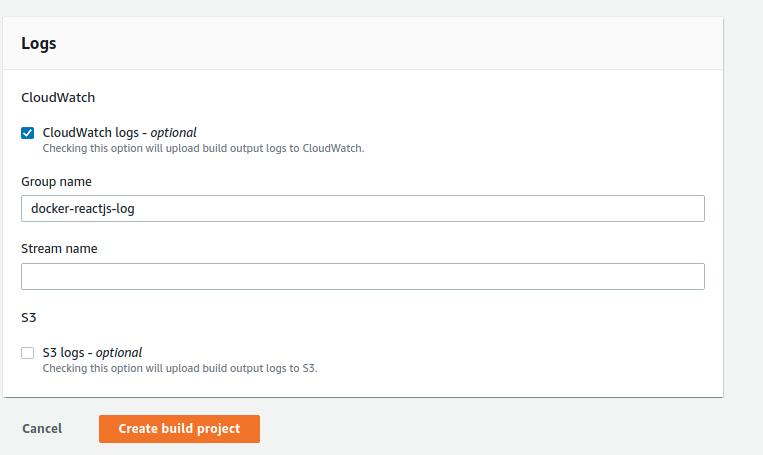763x455 pixels.
Task: Click the CloudWatch upload description text
Action: coord(203,148)
